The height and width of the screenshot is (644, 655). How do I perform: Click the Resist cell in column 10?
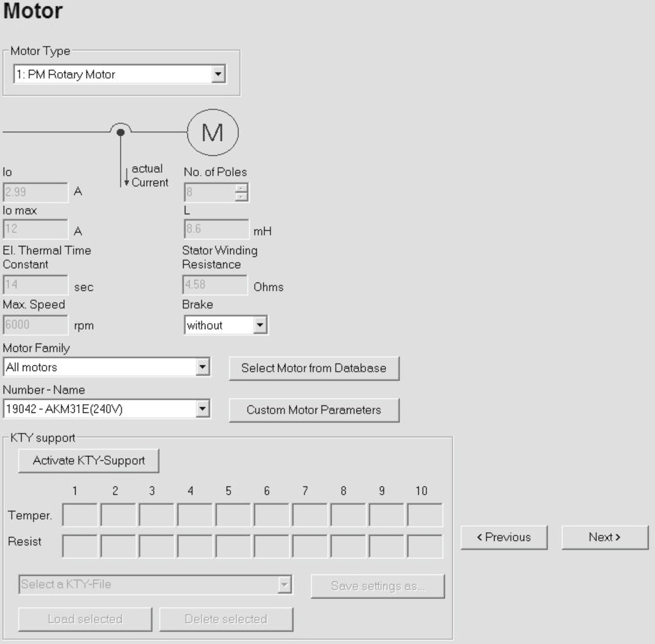click(x=425, y=546)
